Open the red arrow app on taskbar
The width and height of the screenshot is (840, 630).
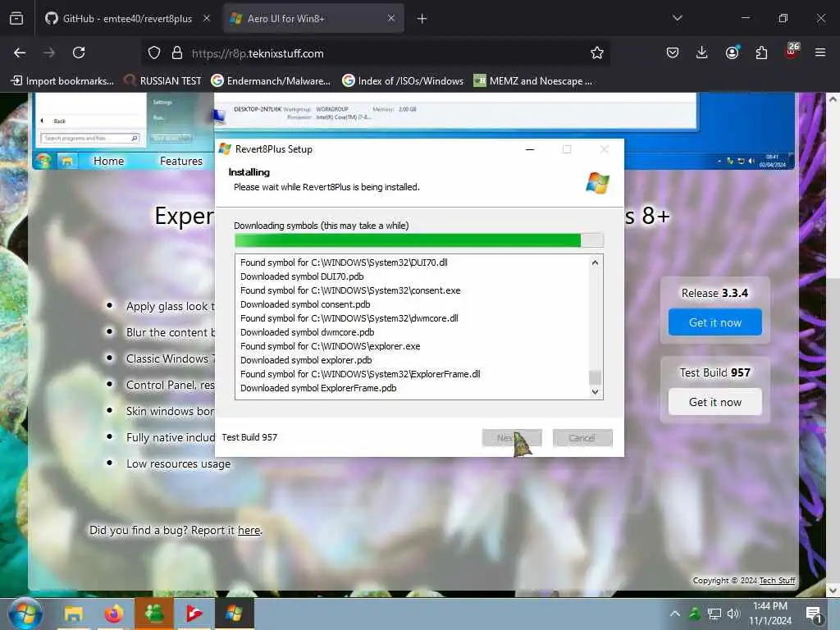[x=194, y=614]
